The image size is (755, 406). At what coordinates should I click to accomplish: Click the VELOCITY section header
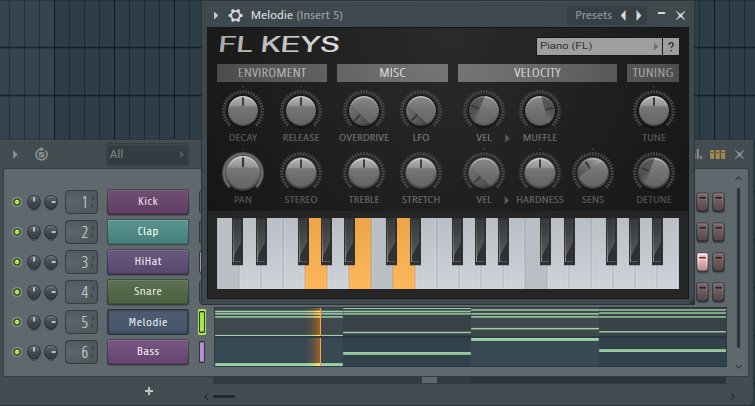coord(537,73)
